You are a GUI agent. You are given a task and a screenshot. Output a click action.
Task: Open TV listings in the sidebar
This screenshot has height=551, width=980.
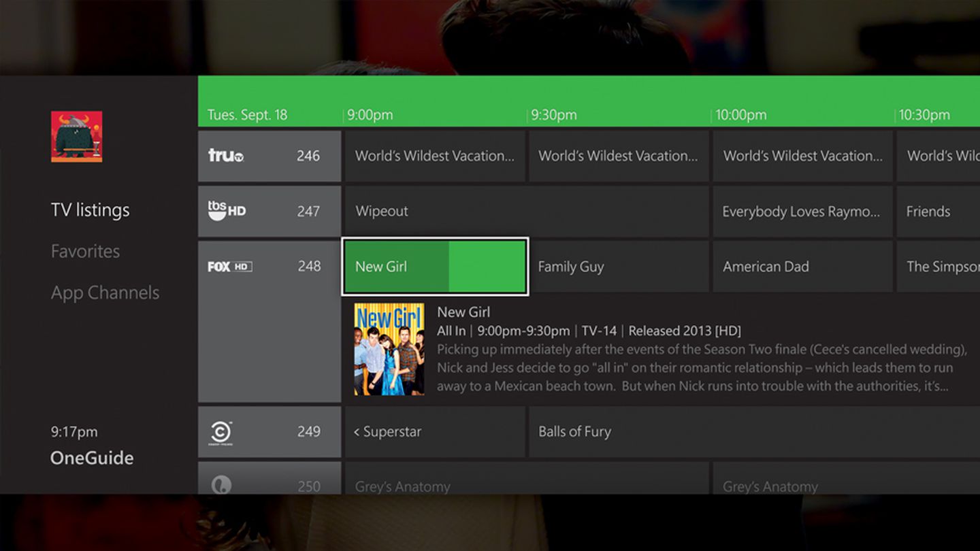coord(90,210)
